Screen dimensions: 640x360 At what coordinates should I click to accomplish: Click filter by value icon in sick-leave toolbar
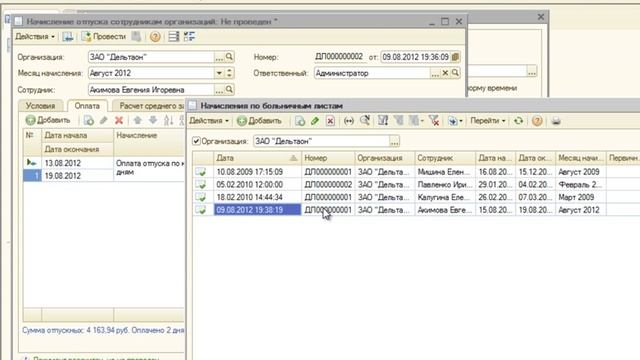pyautogui.click(x=383, y=121)
